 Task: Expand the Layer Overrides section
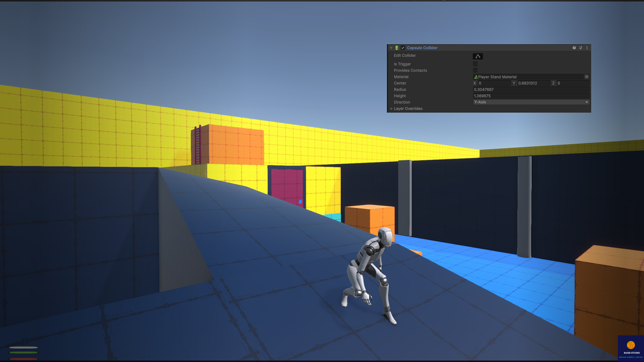pos(391,109)
